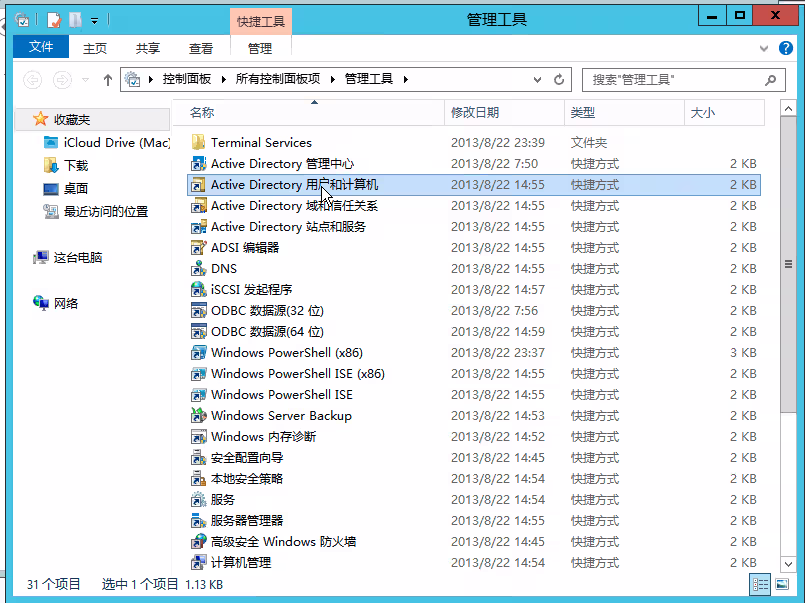This screenshot has height=603, width=805.
Task: Open the address bar history dropdown
Action: [x=538, y=80]
